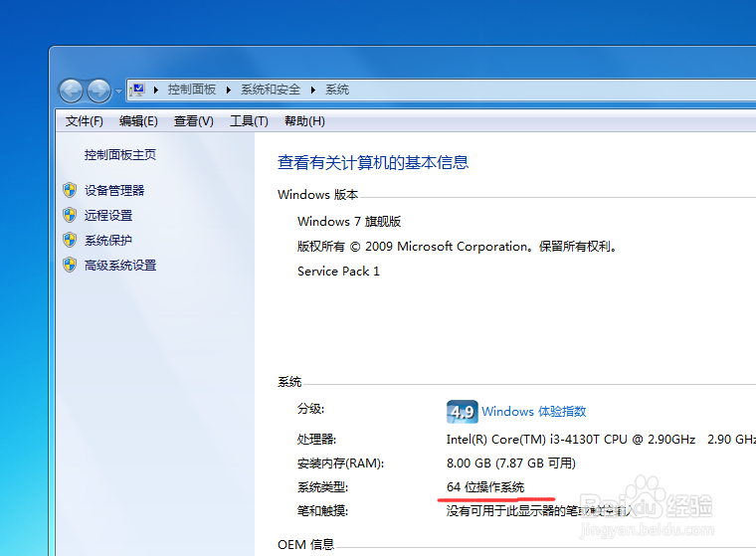Click shield icon next to 系统保护
The width and height of the screenshot is (756, 556).
70,240
